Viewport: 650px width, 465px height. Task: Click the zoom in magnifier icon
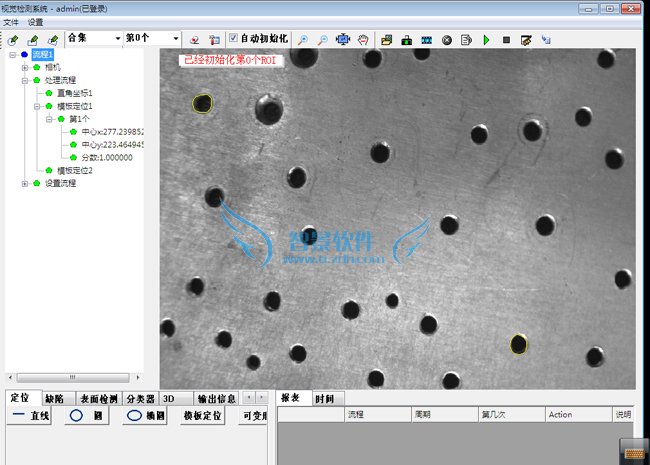[x=303, y=40]
